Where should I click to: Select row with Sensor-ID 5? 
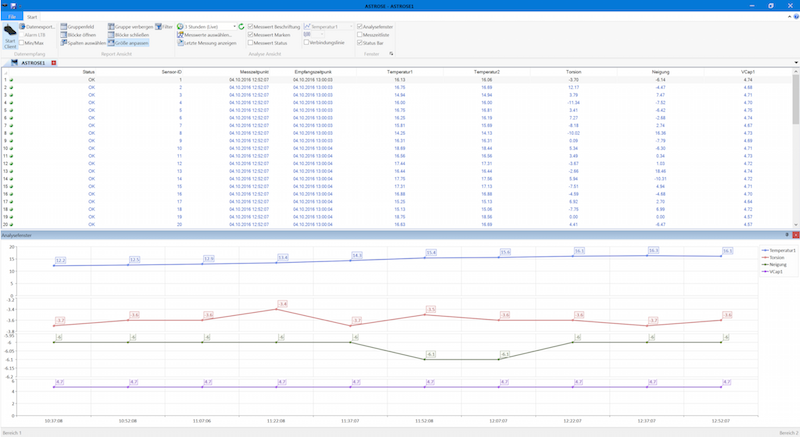coord(397,110)
